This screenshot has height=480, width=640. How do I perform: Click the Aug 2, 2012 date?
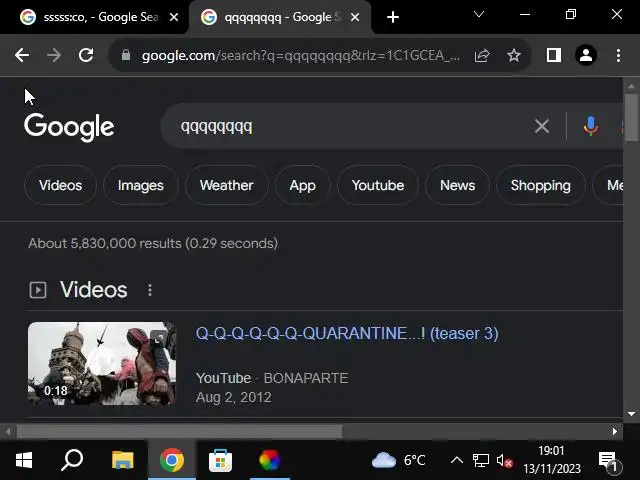(x=233, y=397)
